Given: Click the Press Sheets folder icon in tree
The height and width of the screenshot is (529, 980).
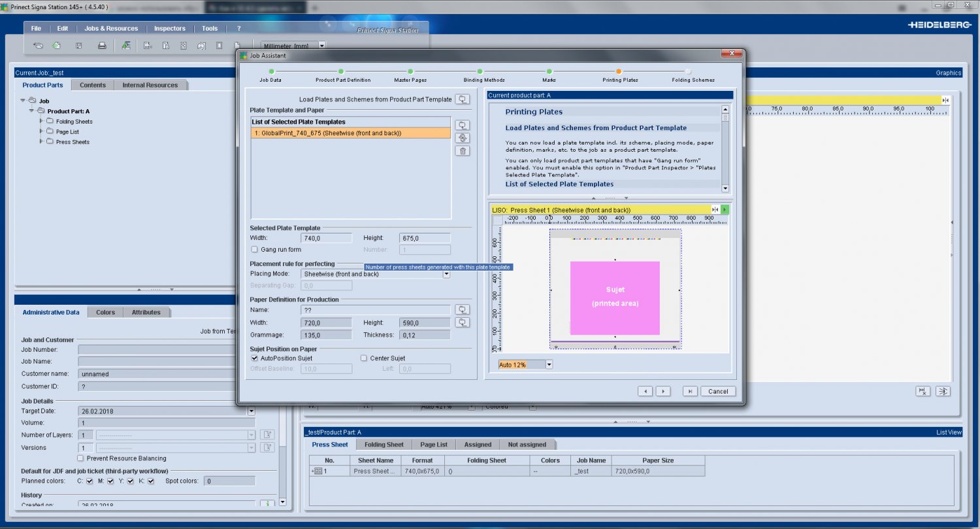Looking at the screenshot, I should coord(50,142).
